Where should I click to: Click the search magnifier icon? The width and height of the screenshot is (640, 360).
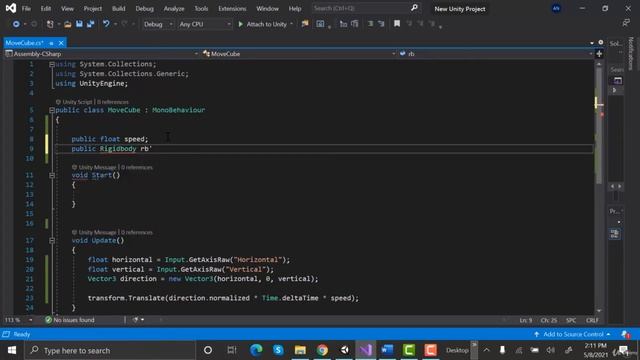tap(414, 8)
